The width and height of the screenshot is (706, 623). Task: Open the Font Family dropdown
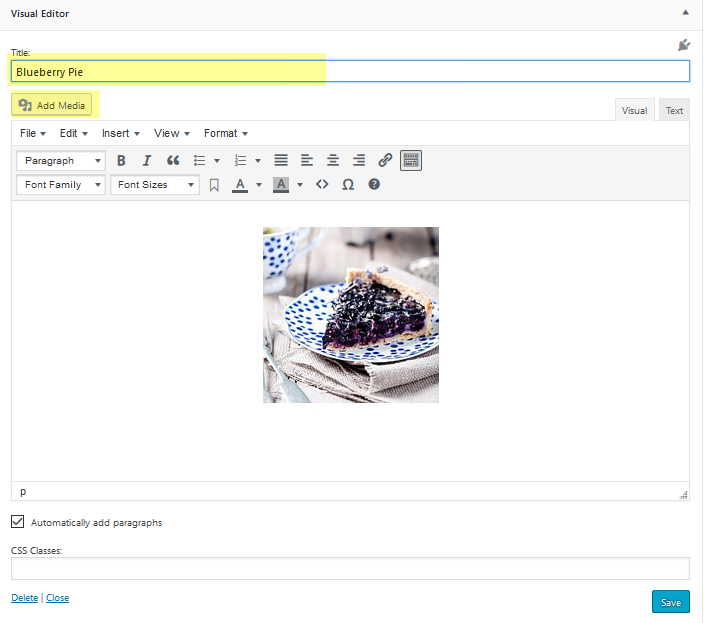tap(61, 185)
